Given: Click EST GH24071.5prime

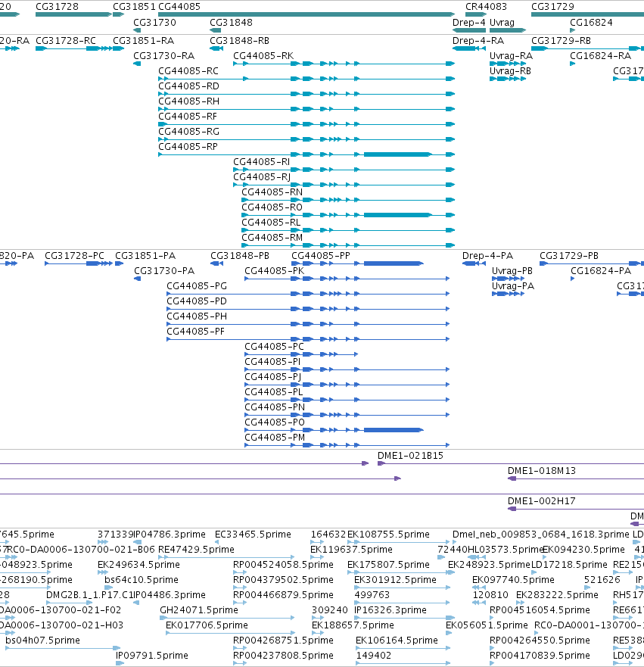Looking at the screenshot, I should click(199, 610).
